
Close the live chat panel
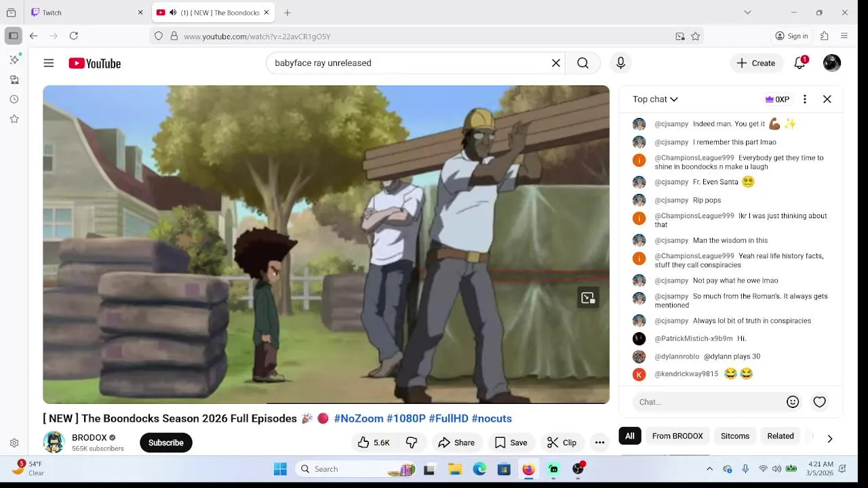coord(827,99)
